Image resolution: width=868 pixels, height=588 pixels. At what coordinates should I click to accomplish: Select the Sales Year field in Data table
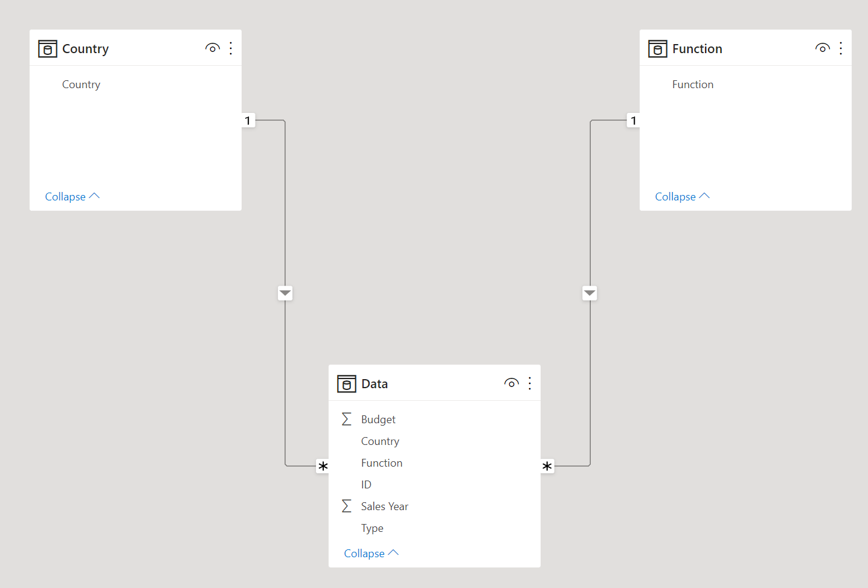coord(434,507)
